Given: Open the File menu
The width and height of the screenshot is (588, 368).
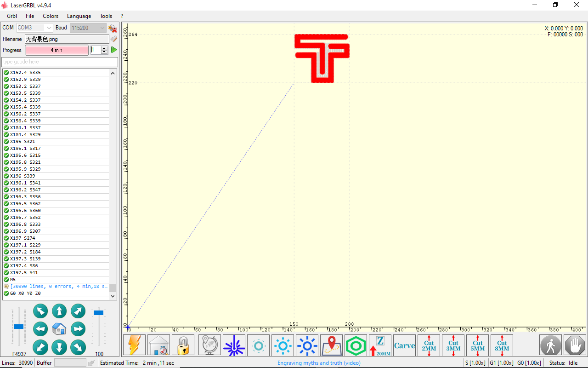Looking at the screenshot, I should click(30, 16).
